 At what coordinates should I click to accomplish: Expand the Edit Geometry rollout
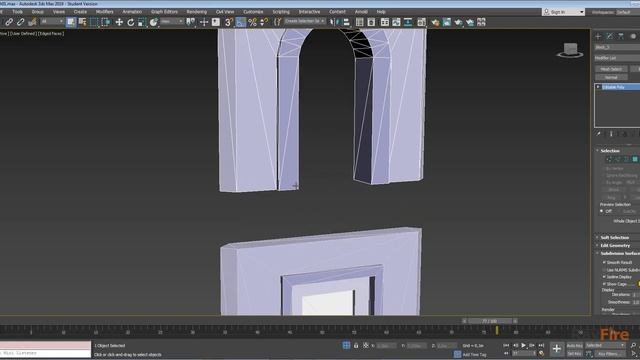point(615,246)
